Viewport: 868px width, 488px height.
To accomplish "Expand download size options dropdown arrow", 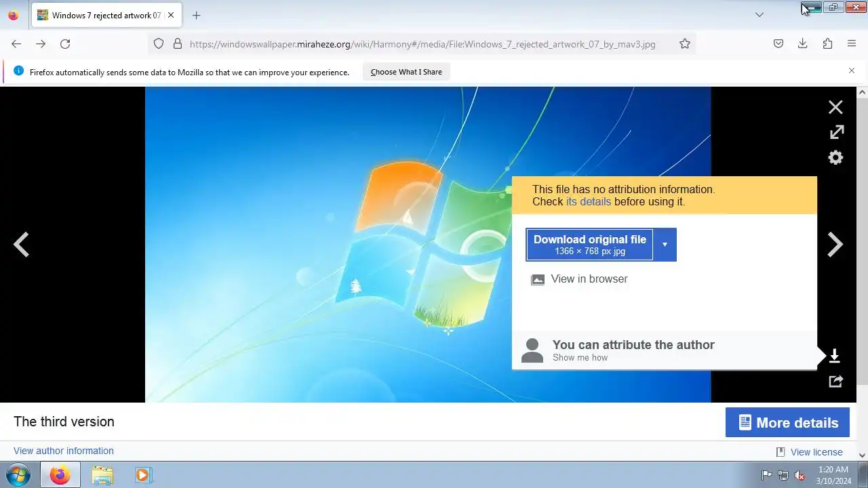I will [x=665, y=245].
